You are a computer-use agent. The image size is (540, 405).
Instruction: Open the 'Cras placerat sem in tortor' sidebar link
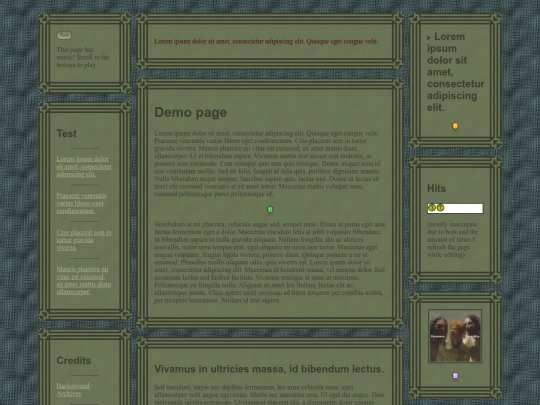point(84,240)
